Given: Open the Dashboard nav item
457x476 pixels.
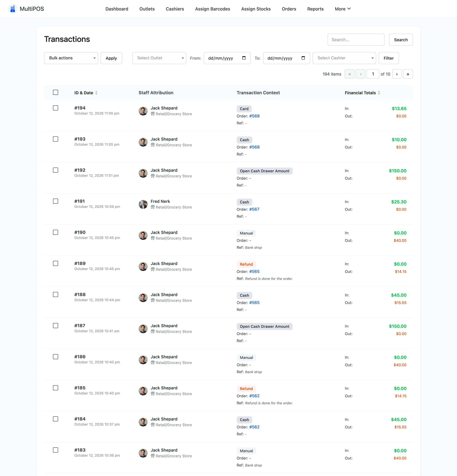Looking at the screenshot, I should point(117,9).
